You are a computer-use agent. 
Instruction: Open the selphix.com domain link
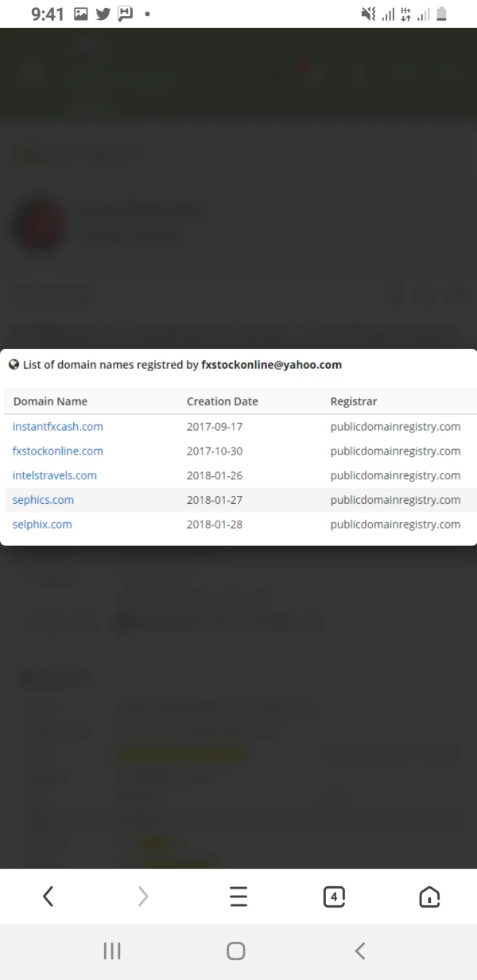click(x=42, y=525)
